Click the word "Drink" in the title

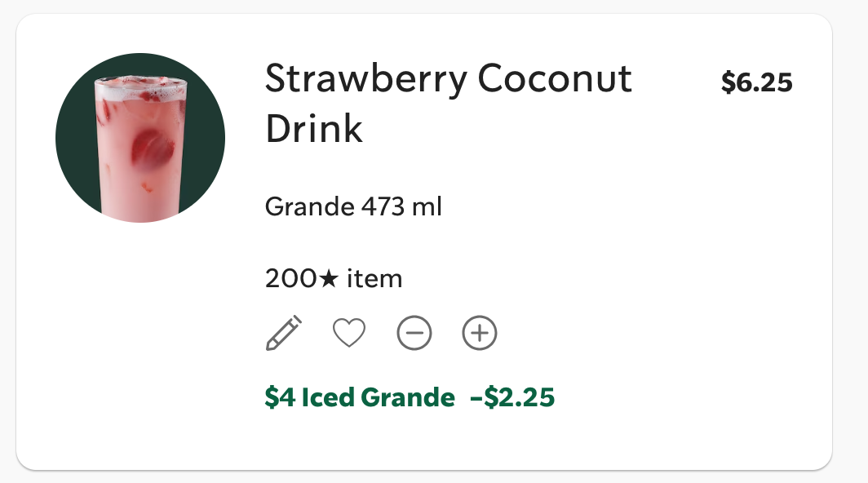pyautogui.click(x=314, y=128)
